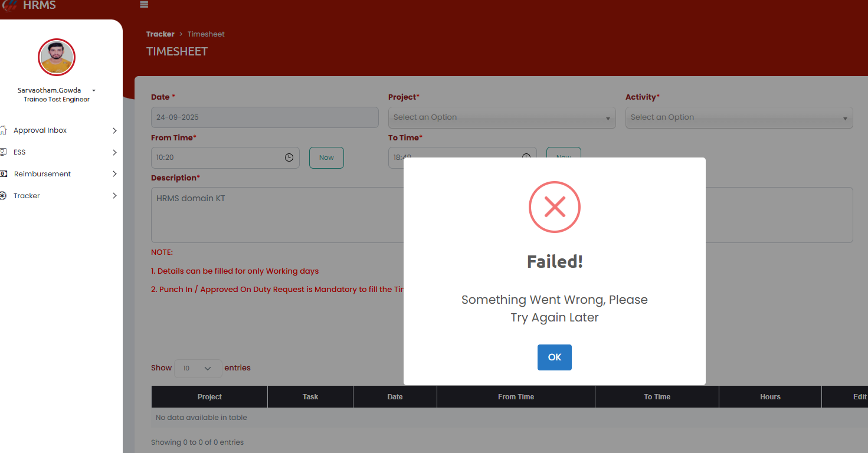Click the Approval Inbox sidebar icon

coord(3,130)
